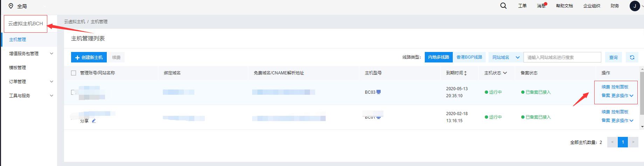
Task: Click the edit pencil icon next to 分享
Action: click(94, 121)
